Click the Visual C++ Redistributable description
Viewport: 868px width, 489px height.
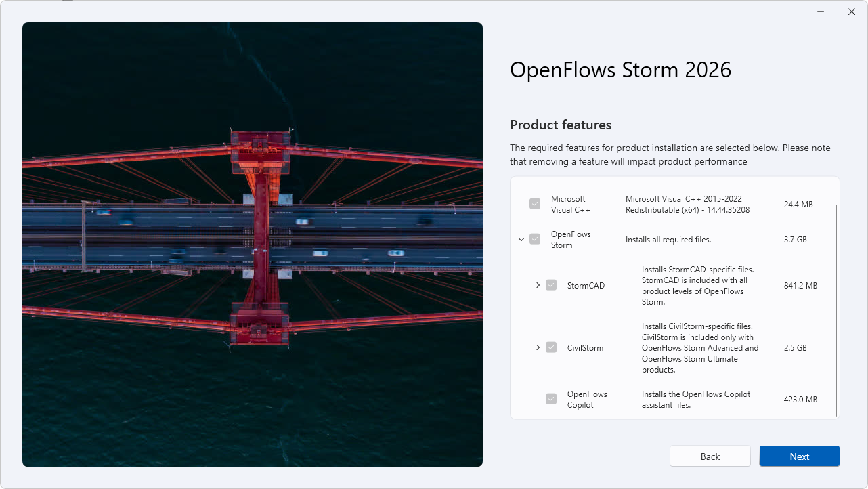687,204
